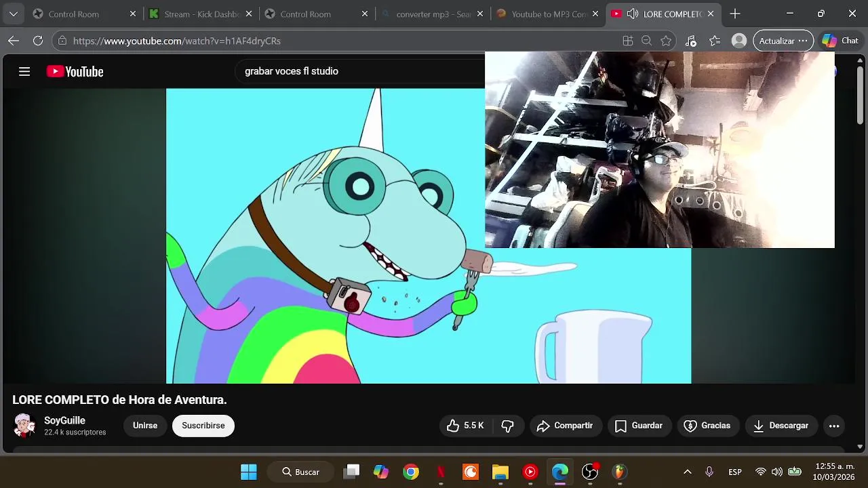Click the video title LORE COMPLETO de Hora de Aventura.

click(x=119, y=400)
